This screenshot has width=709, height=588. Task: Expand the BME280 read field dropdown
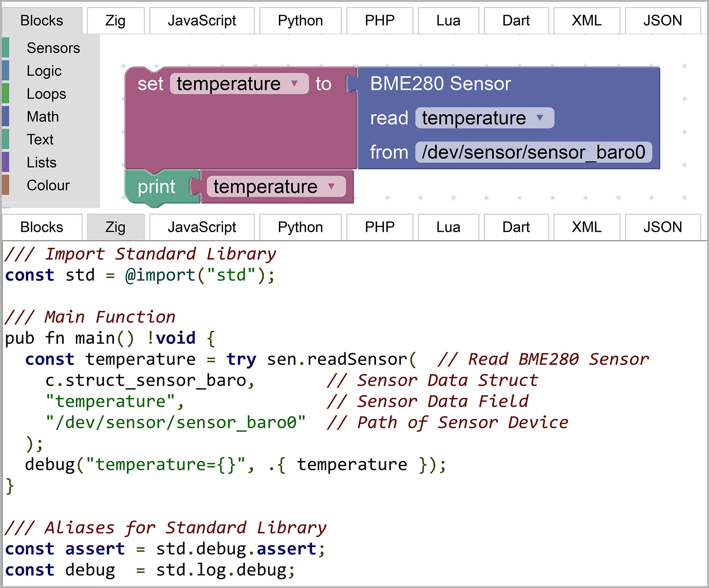point(539,118)
